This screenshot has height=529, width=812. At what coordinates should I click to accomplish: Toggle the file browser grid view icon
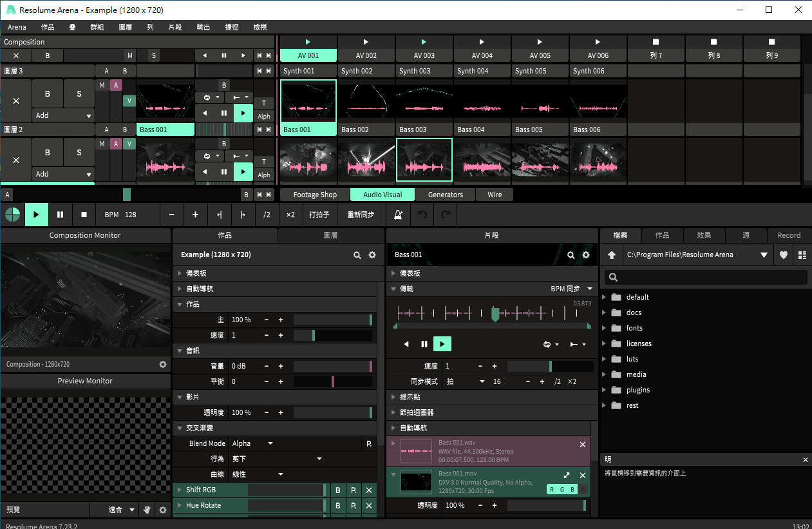click(802, 255)
